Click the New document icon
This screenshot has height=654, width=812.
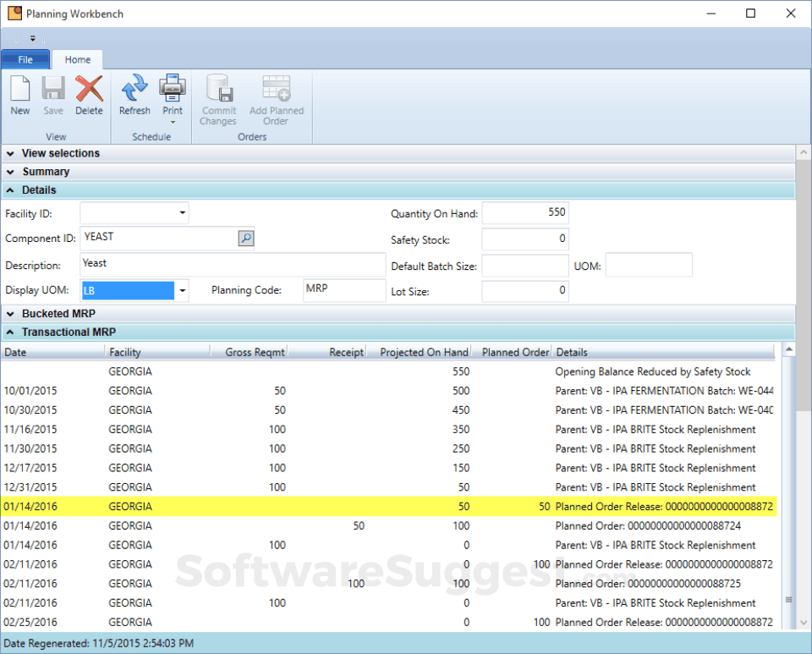(x=20, y=89)
